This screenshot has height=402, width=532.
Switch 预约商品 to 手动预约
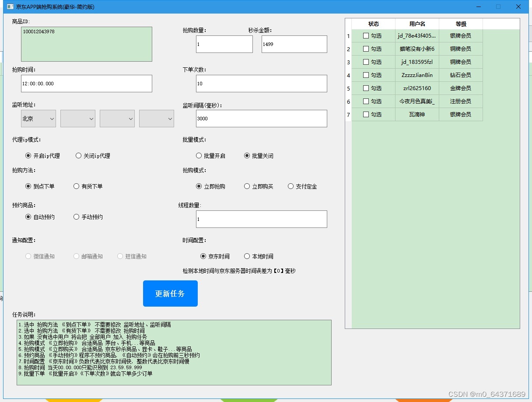pos(76,217)
